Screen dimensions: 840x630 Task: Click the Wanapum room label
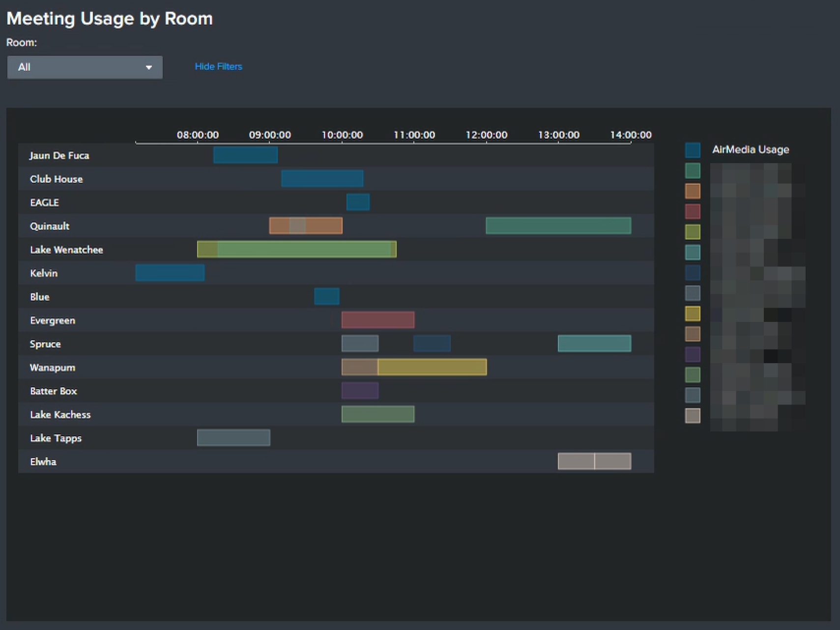tap(53, 368)
